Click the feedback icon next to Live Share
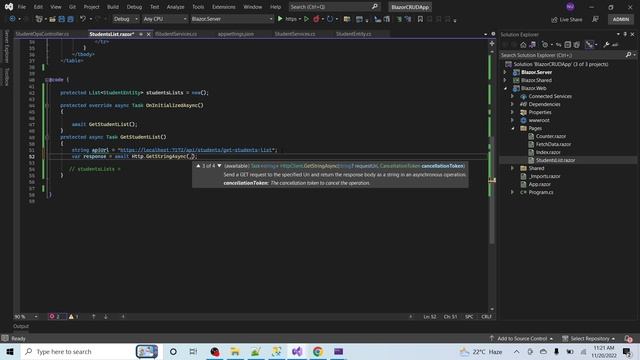The height and width of the screenshot is (360, 640). (596, 19)
